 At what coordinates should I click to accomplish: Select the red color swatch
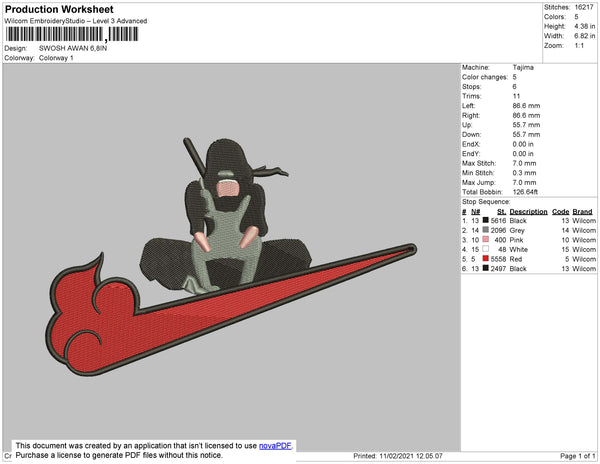(x=486, y=259)
